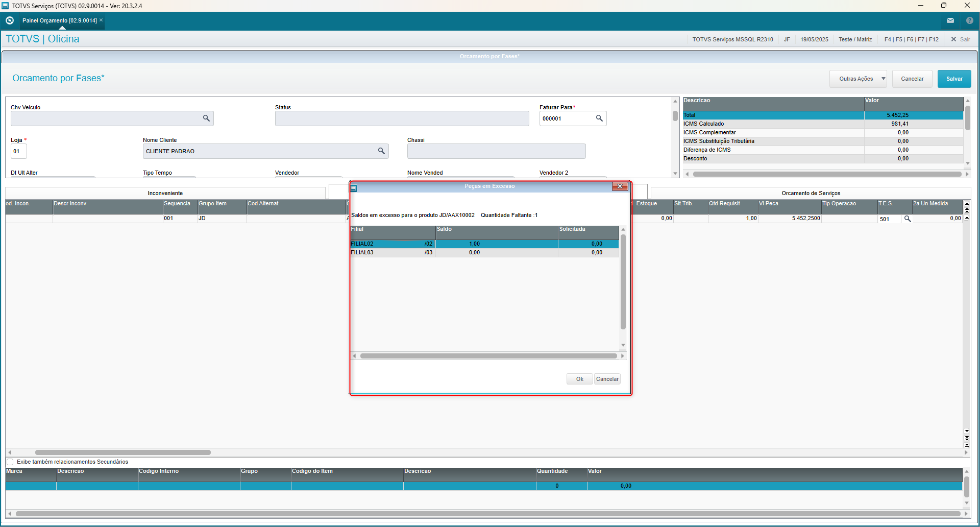Click the Qtd Requisit column header

point(733,207)
